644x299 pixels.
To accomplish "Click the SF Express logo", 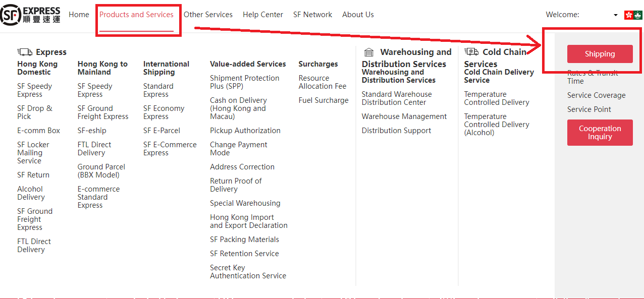I will (30, 15).
